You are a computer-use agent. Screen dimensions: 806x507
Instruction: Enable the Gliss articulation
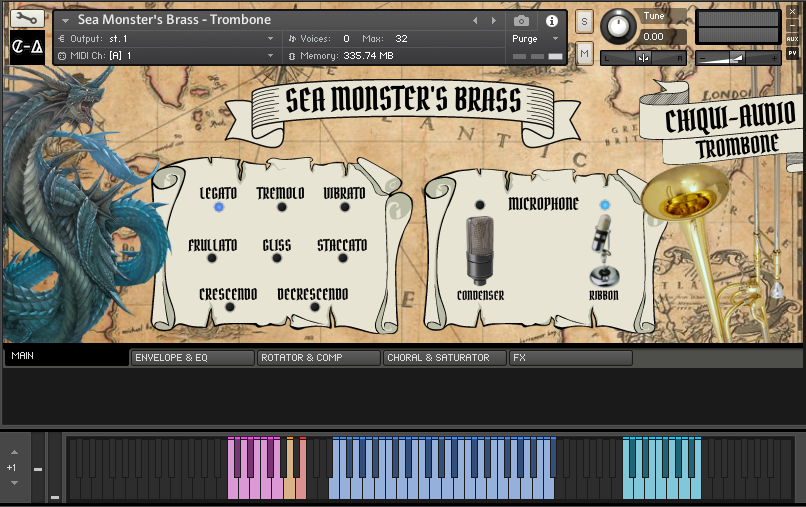[x=277, y=258]
